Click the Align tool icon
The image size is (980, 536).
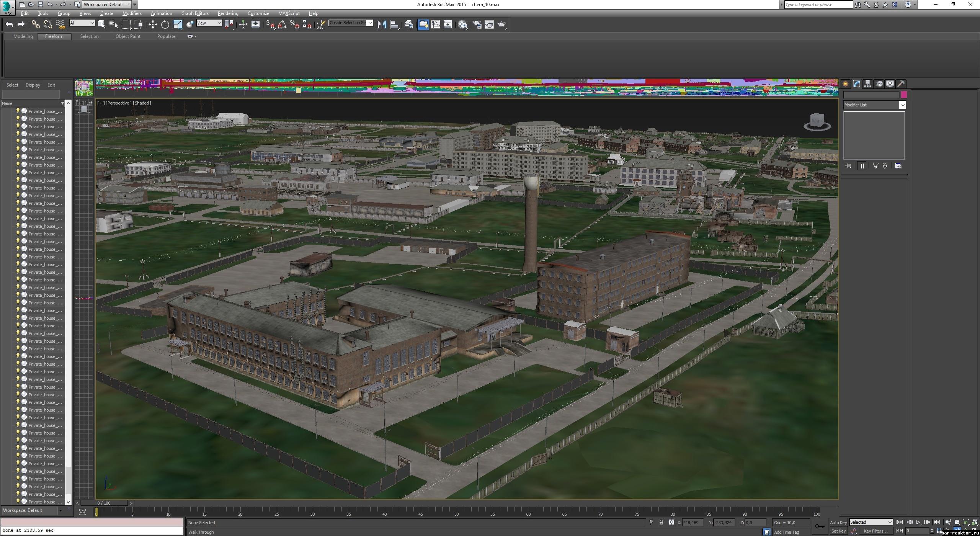(x=394, y=25)
